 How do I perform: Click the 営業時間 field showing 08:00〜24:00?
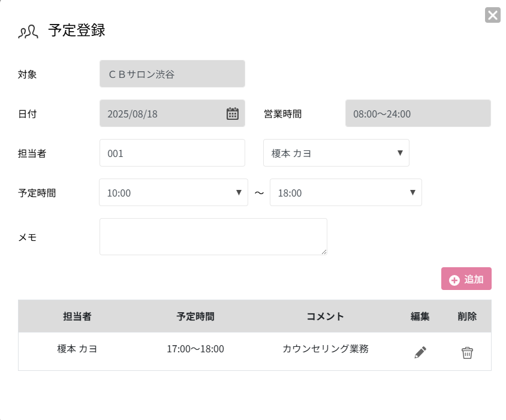click(418, 113)
